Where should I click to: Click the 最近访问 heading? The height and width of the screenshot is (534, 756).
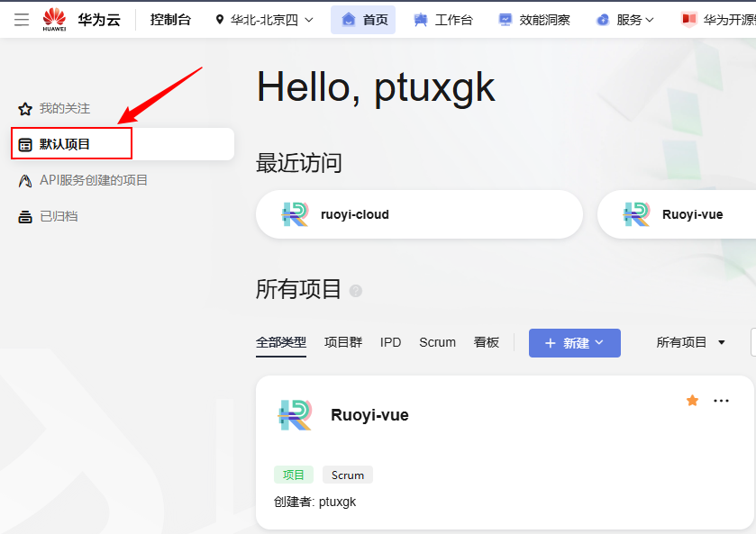(x=299, y=163)
